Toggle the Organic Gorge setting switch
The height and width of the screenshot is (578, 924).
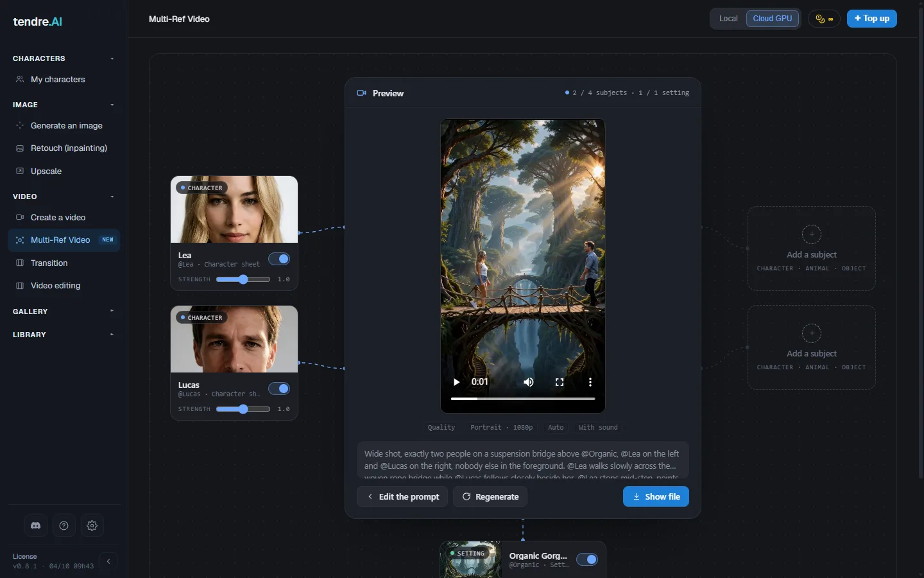(587, 559)
